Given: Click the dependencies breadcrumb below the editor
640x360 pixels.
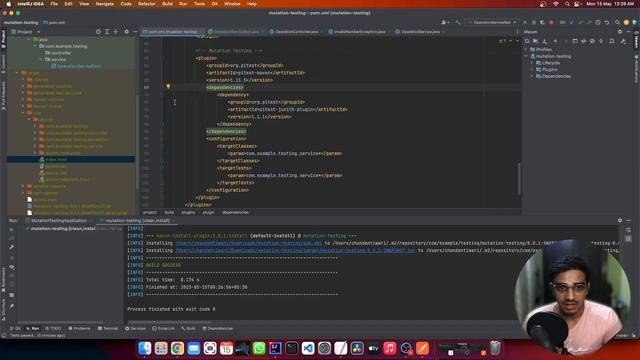Looking at the screenshot, I should tap(236, 212).
